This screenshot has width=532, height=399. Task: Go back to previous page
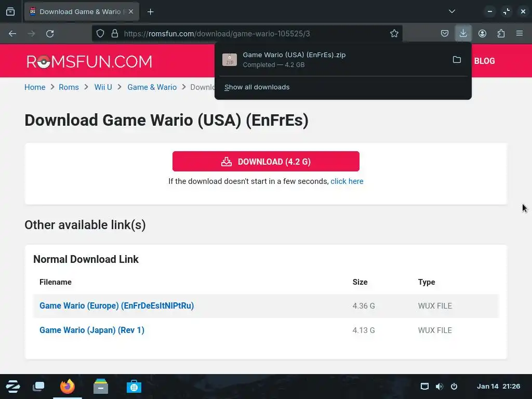point(12,34)
